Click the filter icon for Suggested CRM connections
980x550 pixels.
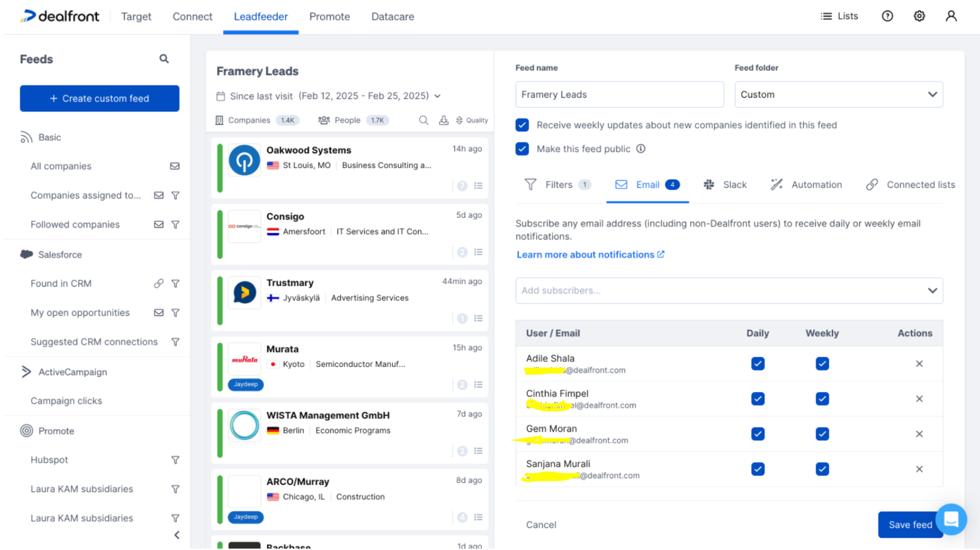tap(175, 342)
